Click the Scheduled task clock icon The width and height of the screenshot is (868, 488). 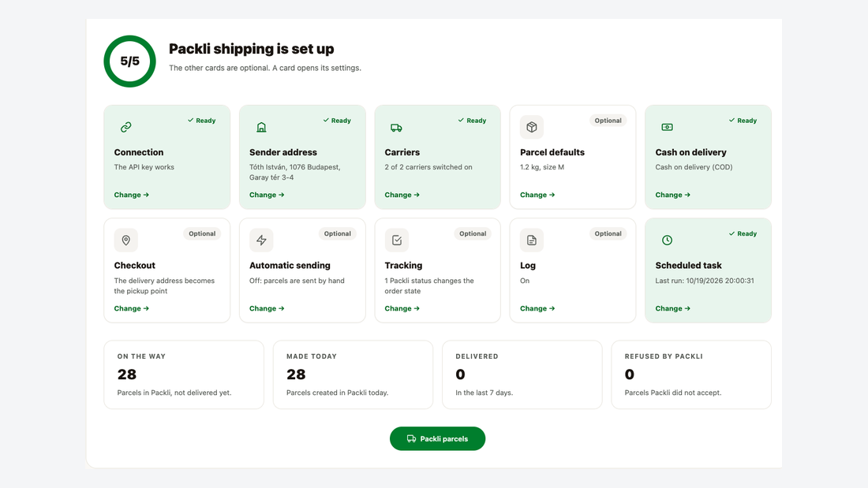click(x=667, y=240)
